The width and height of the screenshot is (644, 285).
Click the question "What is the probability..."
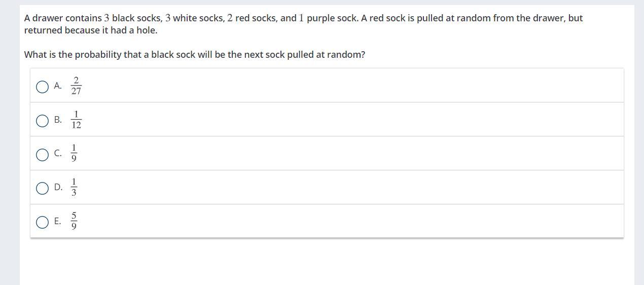pos(194,55)
